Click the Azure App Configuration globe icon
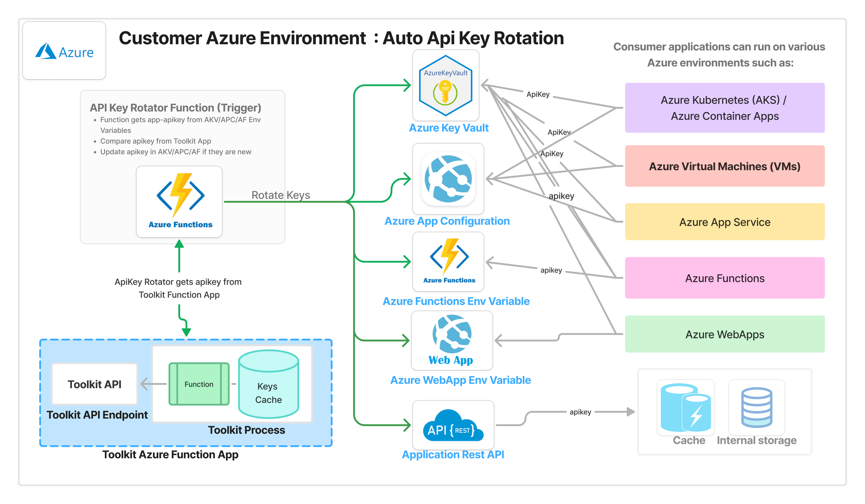The height and width of the screenshot is (504, 865). click(448, 179)
